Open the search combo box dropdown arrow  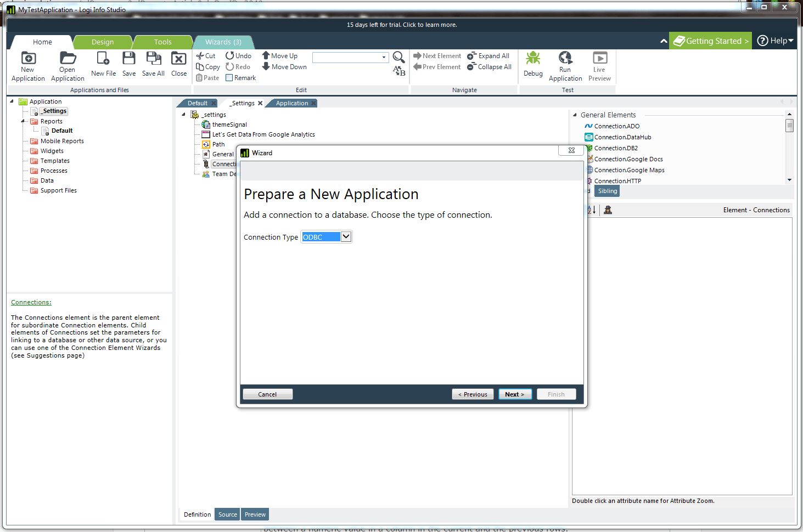(x=384, y=58)
